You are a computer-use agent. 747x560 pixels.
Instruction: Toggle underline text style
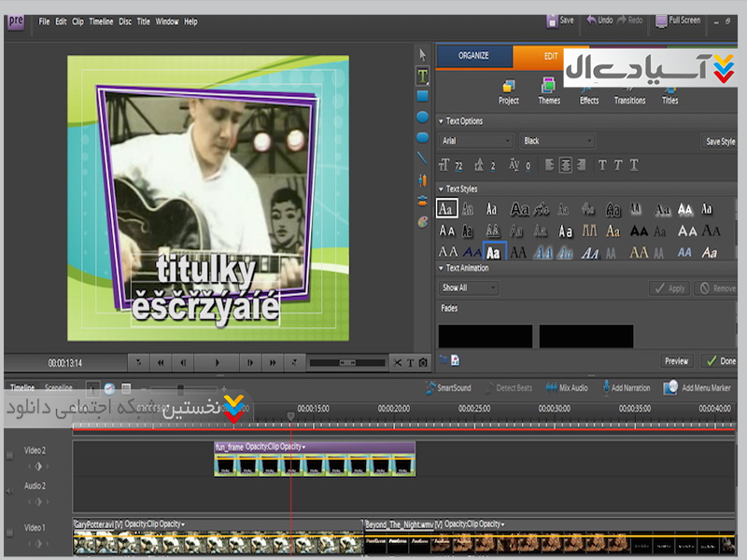coord(634,165)
